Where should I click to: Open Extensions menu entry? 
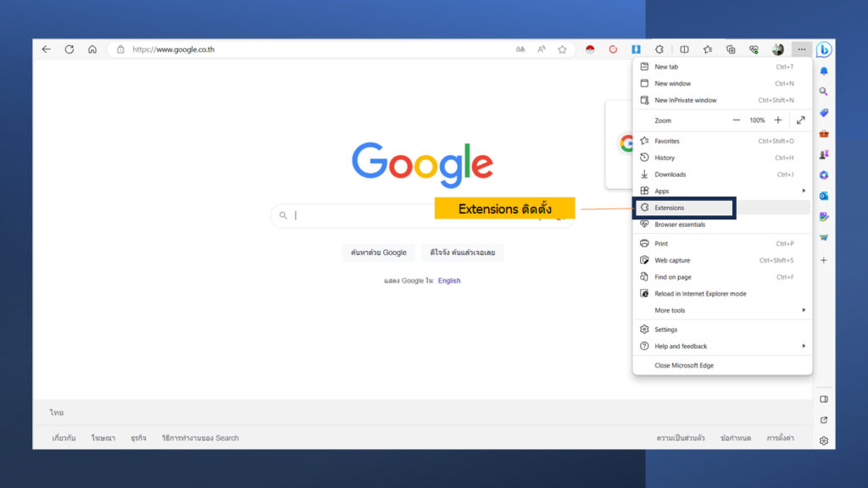pyautogui.click(x=722, y=208)
